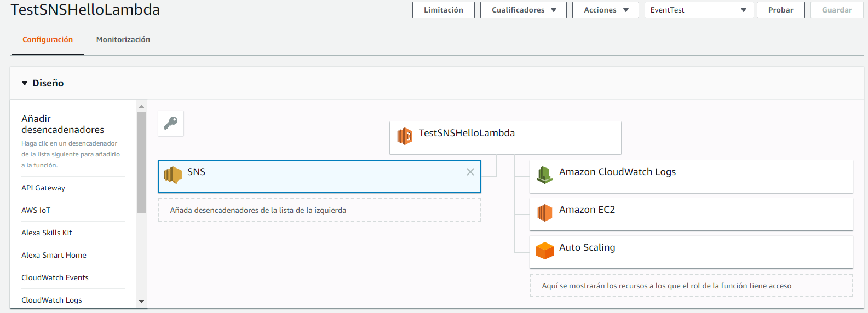868x313 pixels.
Task: Click the trigger list scrollbar down arrow
Action: point(141,302)
